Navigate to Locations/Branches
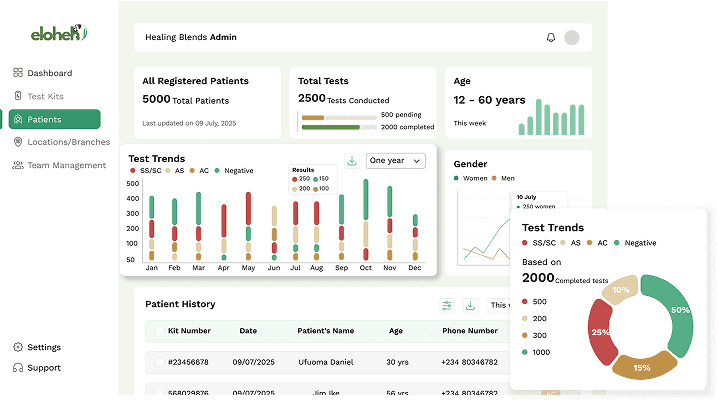The image size is (719, 402). 60,142
